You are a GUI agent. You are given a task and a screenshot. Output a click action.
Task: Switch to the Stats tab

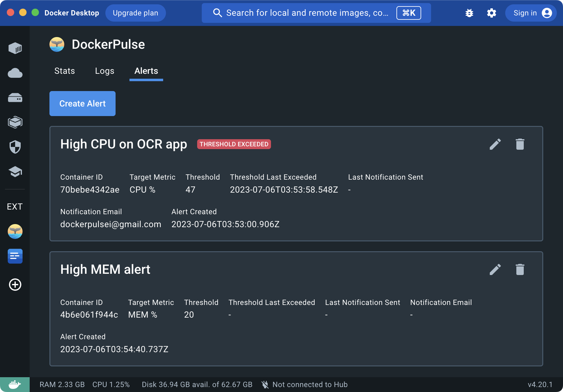tap(65, 71)
